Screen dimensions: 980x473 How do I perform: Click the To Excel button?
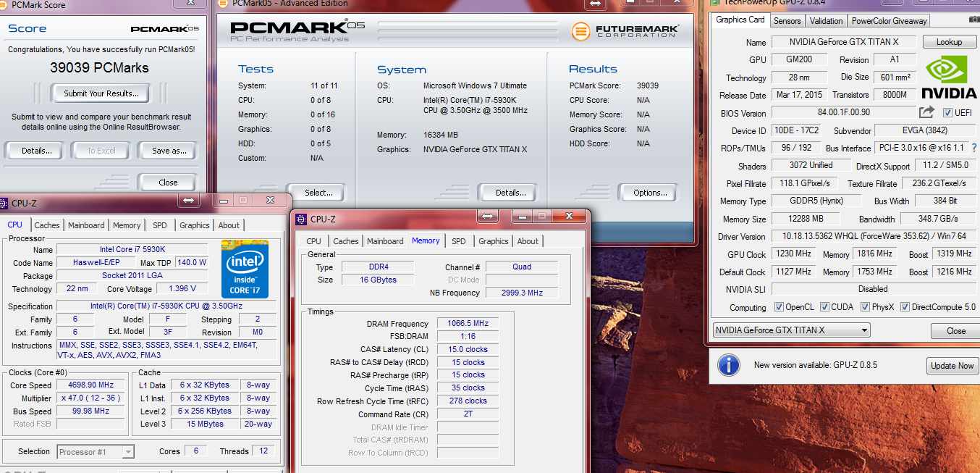101,151
